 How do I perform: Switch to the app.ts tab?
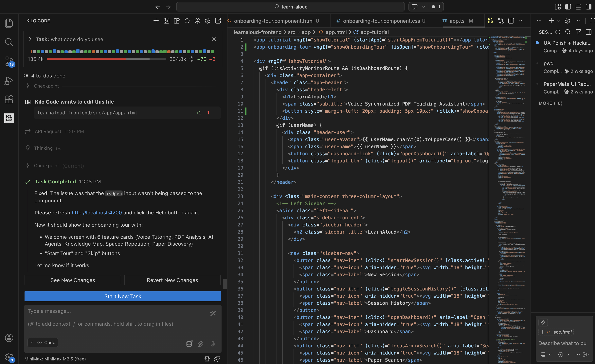tap(457, 21)
